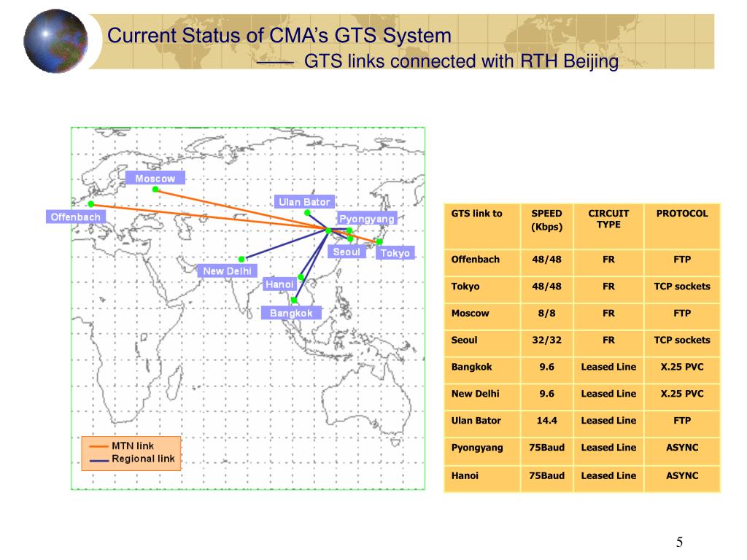The image size is (747, 560).
Task: Click the green dot at Offenbach
Action: 91,204
